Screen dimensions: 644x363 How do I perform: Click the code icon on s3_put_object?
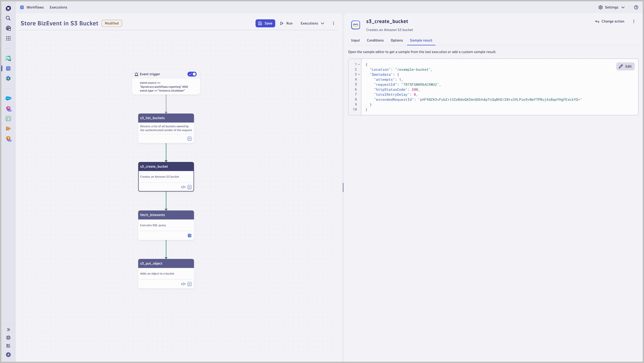pos(183,284)
